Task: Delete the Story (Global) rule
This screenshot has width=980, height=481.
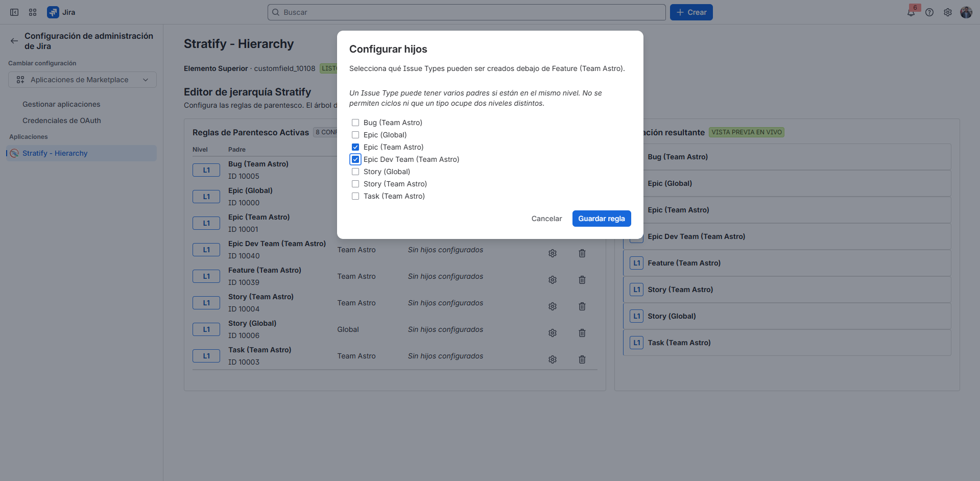Action: pyautogui.click(x=582, y=333)
